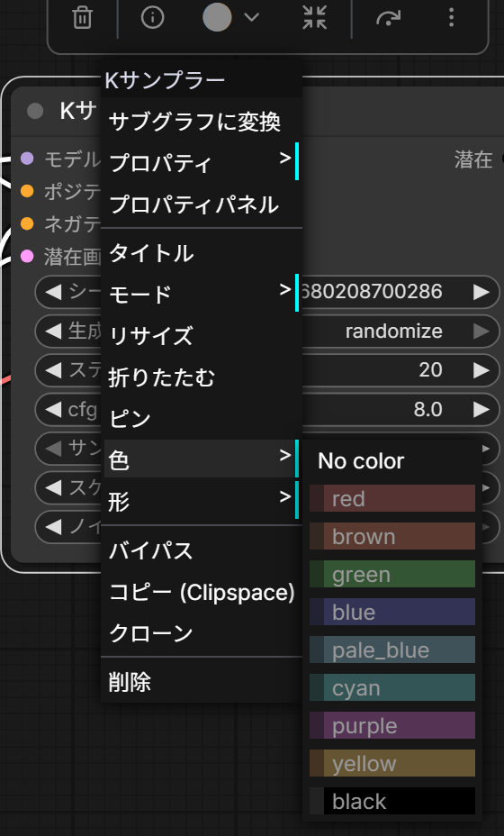Click left arrow on サン sampler row

pyautogui.click(x=53, y=449)
